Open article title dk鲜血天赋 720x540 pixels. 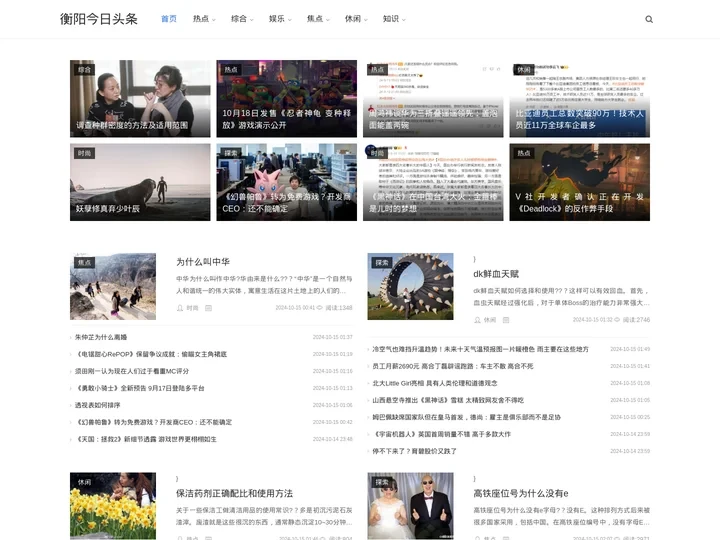[x=496, y=274]
